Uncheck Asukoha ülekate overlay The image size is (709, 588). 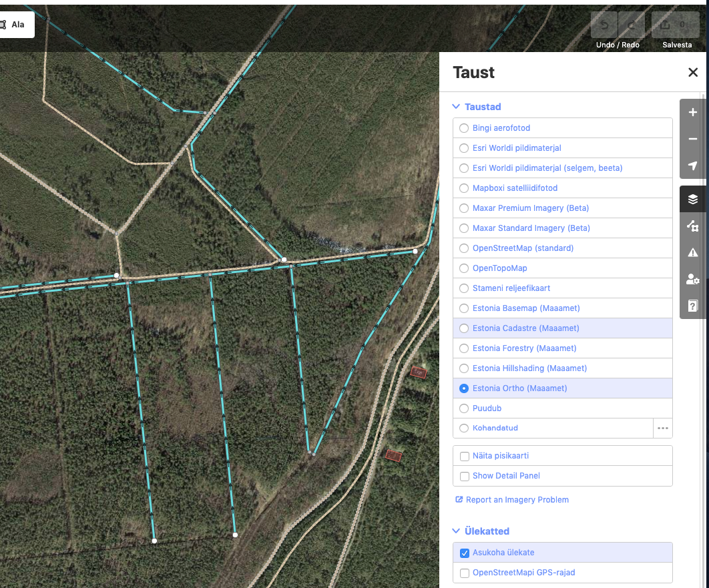pos(465,553)
